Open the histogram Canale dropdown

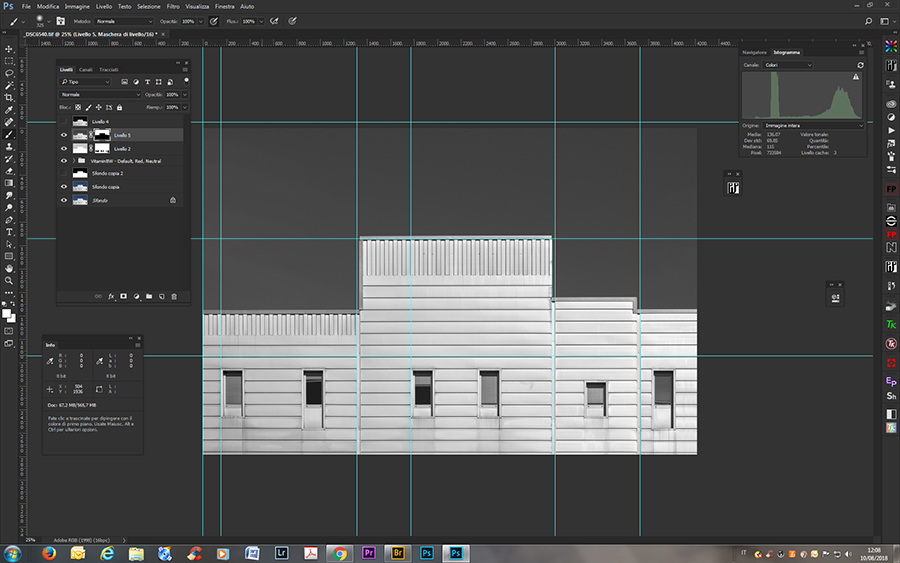(788, 65)
